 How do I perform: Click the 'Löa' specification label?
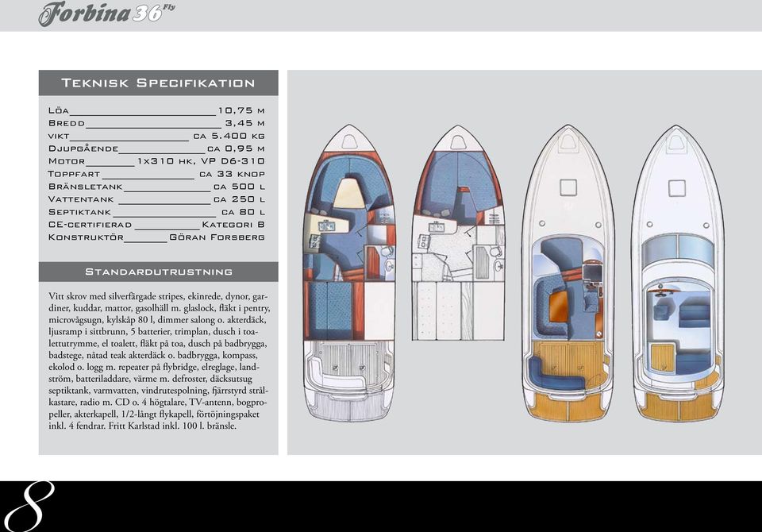click(x=58, y=111)
